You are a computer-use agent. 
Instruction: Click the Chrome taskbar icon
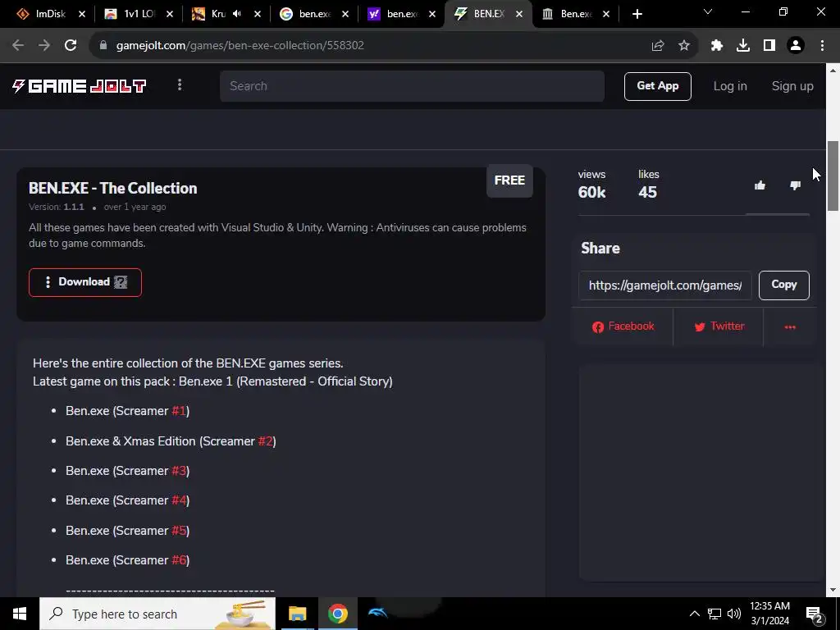point(337,614)
